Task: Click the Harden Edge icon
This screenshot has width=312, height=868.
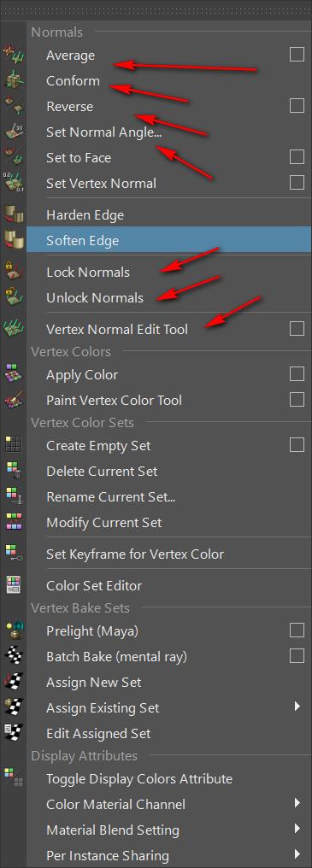Action: coord(13,214)
